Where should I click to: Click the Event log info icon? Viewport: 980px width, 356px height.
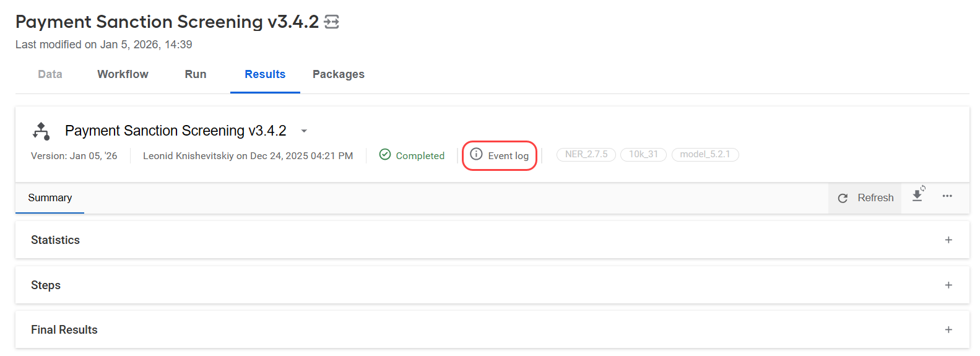pyautogui.click(x=476, y=154)
